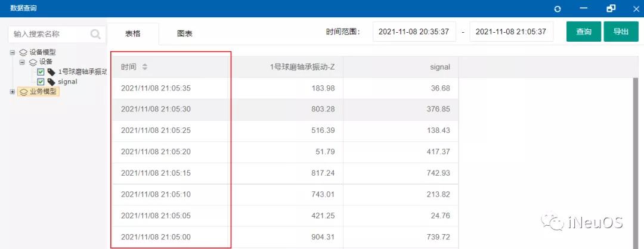Select 设备模型 tree label
Screen dimensions: 644x249
point(42,52)
